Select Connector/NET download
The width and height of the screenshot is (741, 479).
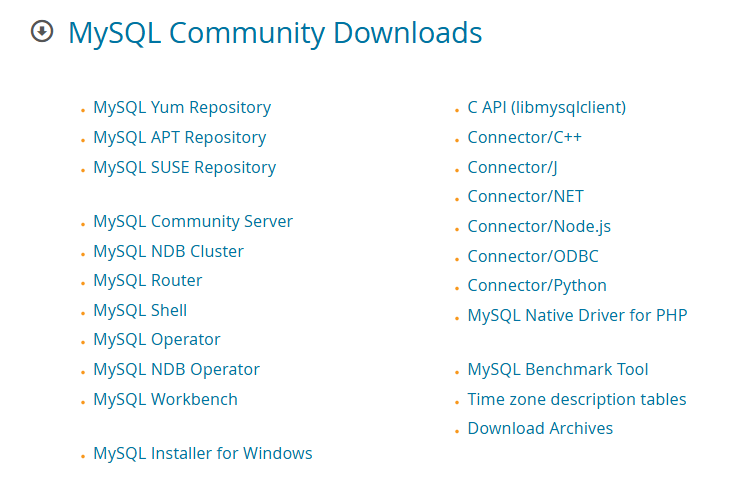[525, 197]
